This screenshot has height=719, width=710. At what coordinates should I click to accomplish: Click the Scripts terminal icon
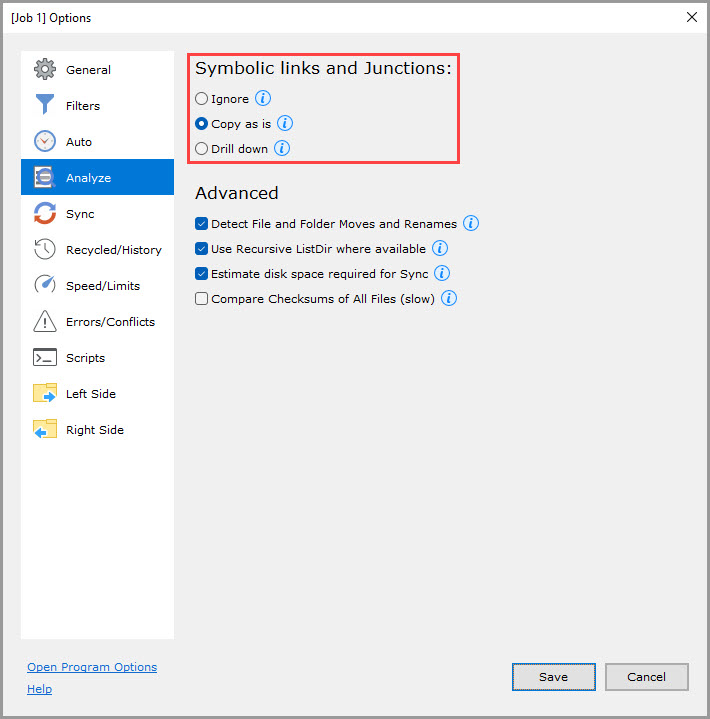[45, 358]
